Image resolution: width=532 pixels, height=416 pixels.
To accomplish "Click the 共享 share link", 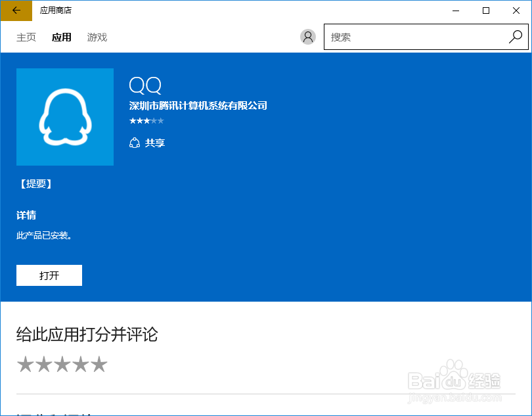I will (155, 143).
